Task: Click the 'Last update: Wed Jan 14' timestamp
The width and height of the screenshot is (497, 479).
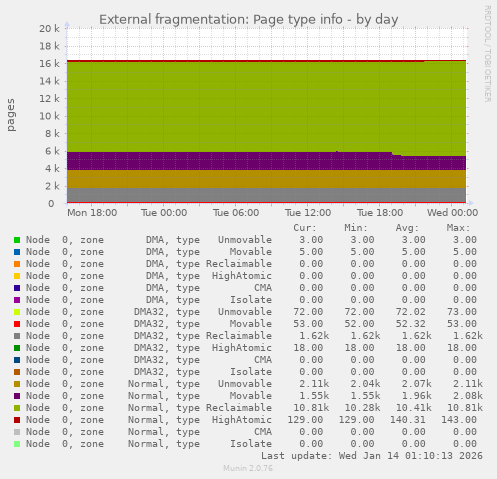Action: tap(372, 456)
